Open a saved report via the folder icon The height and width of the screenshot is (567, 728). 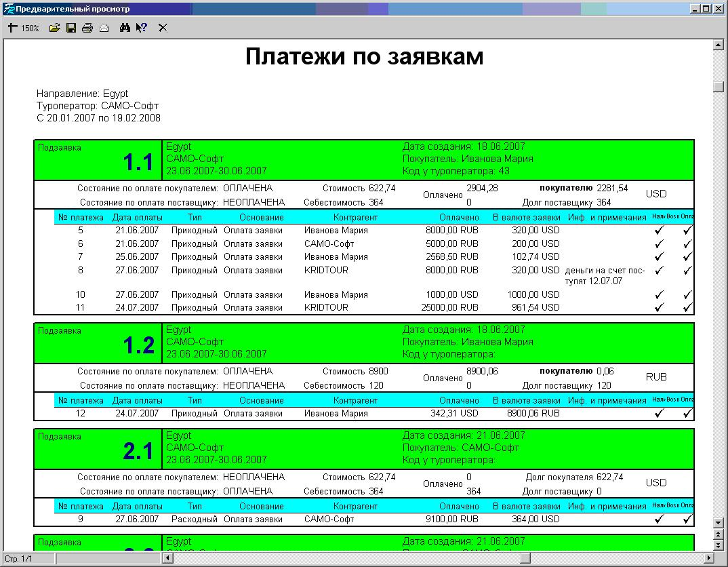(x=56, y=27)
